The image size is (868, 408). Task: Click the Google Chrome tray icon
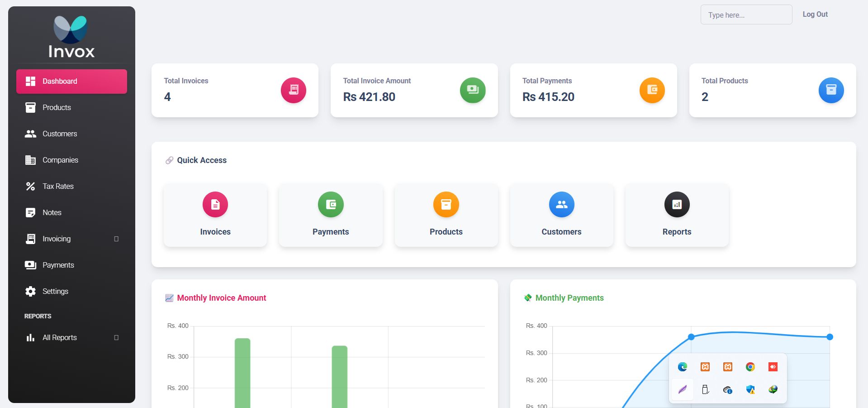pos(750,367)
